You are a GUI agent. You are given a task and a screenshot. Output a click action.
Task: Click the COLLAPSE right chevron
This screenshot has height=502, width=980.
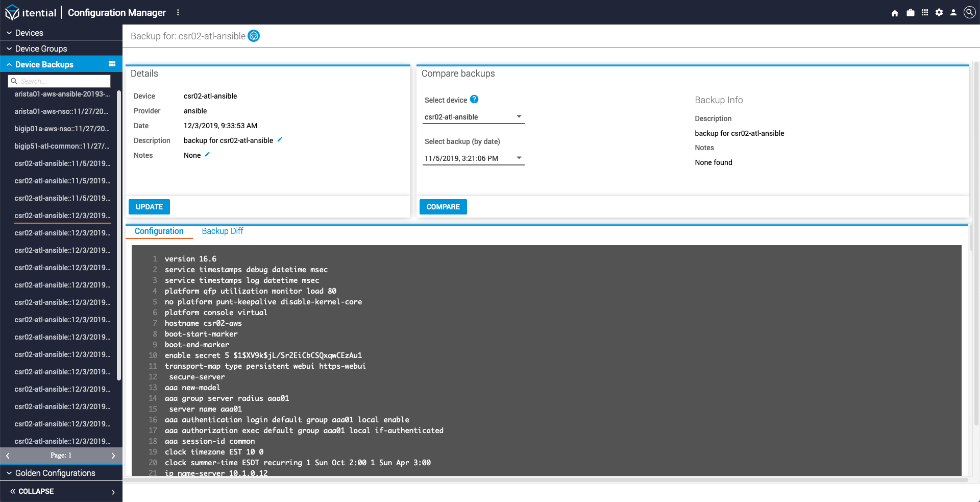pyautogui.click(x=113, y=492)
